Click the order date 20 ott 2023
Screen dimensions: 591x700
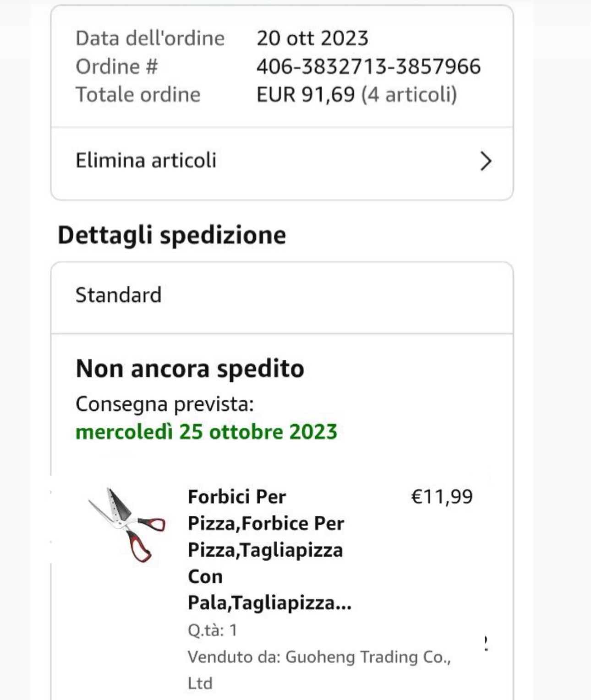tap(312, 38)
